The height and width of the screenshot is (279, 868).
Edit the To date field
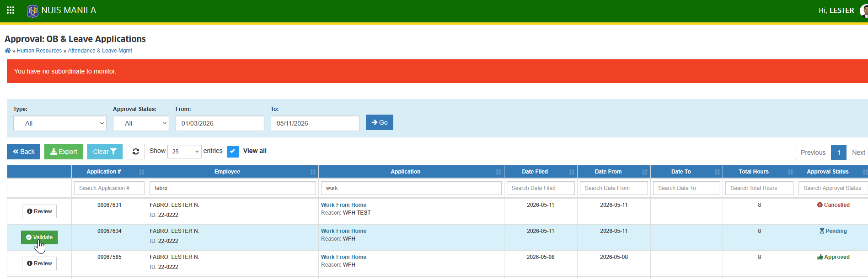[315, 123]
